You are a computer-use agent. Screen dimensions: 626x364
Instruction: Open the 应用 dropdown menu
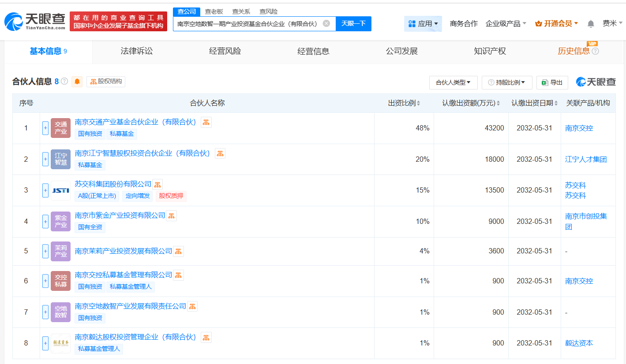point(423,24)
